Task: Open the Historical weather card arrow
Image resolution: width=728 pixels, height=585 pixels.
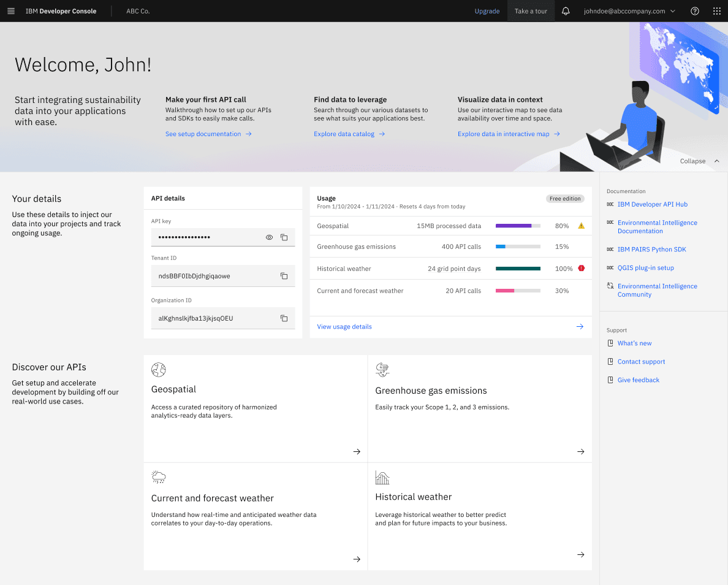Action: [581, 555]
